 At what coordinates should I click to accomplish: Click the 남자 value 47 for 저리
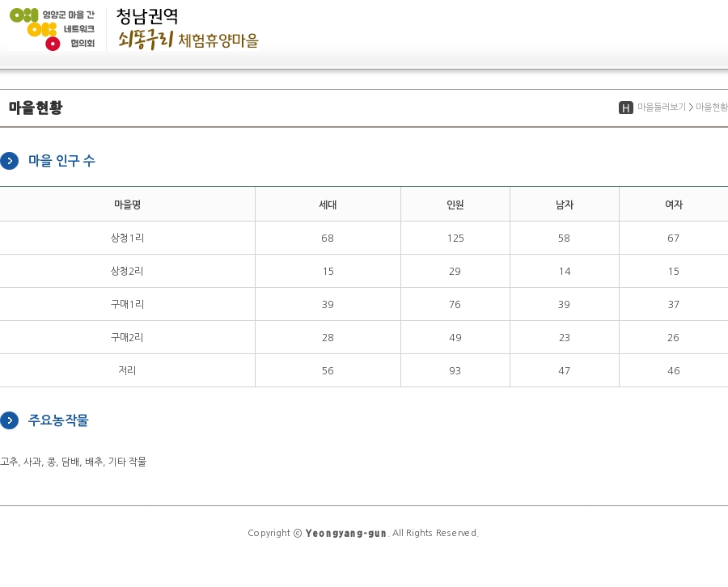pyautogui.click(x=564, y=370)
